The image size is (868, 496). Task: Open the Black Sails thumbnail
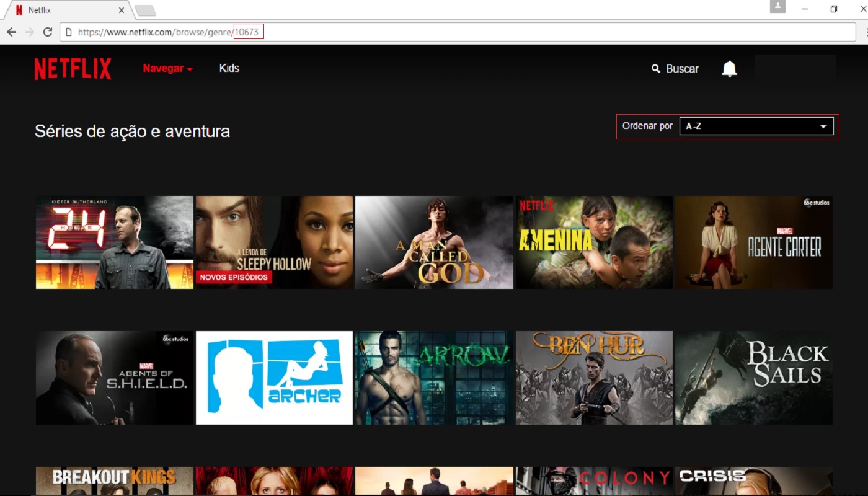click(754, 378)
